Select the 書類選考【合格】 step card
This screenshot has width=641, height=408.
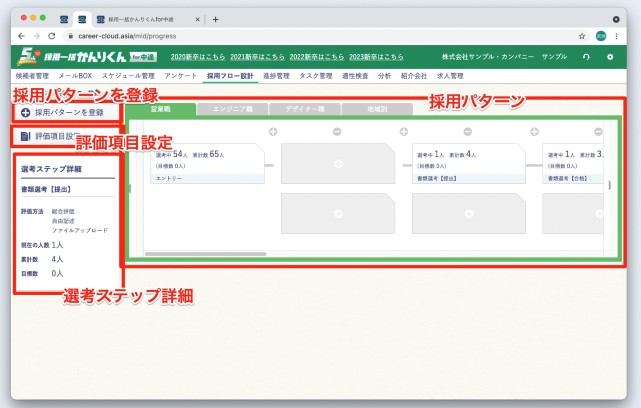pyautogui.click(x=573, y=164)
